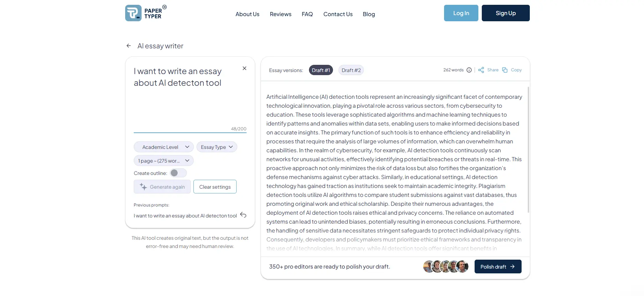
Task: Click the Share icon
Action: (x=481, y=70)
